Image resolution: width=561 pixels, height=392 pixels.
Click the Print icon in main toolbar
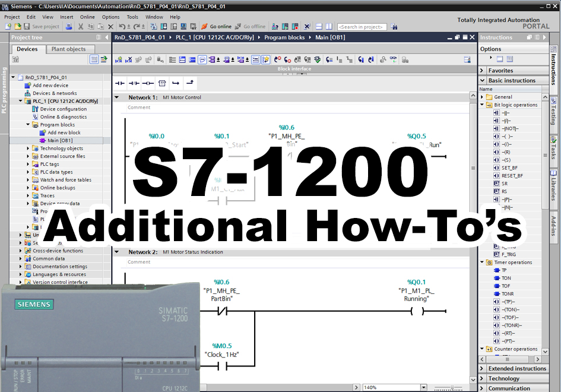tap(69, 27)
